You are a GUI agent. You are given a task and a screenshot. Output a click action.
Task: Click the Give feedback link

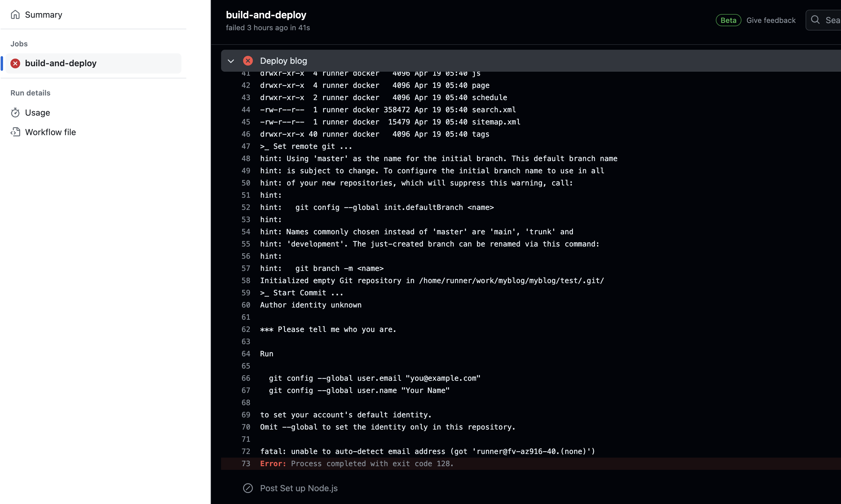pos(771,20)
